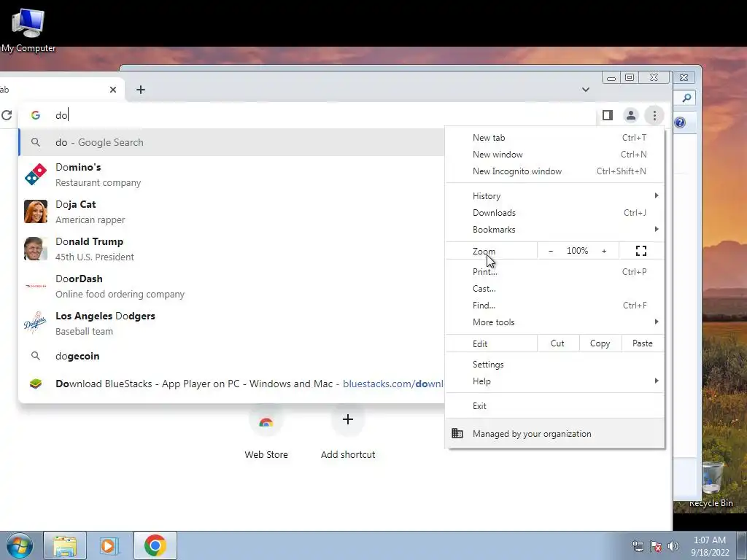Click the Domino's logo suggestion icon
The image size is (747, 560).
(36, 174)
